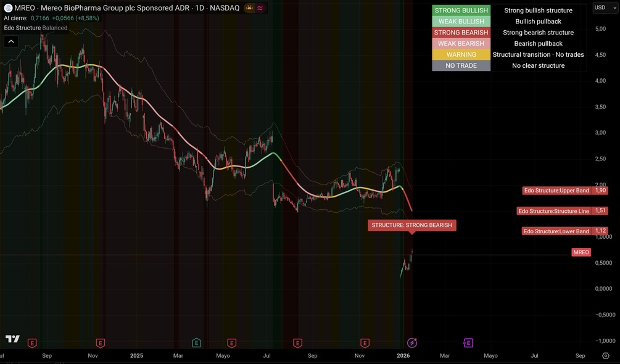Click the 5,00 price axis label
Viewport: 620px width, 364px height.
[x=600, y=29]
